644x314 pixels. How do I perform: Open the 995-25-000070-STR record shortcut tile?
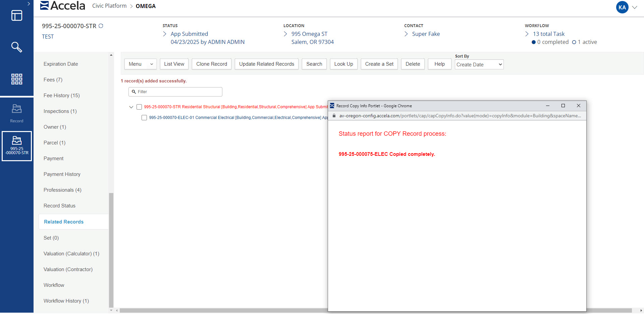[17, 146]
